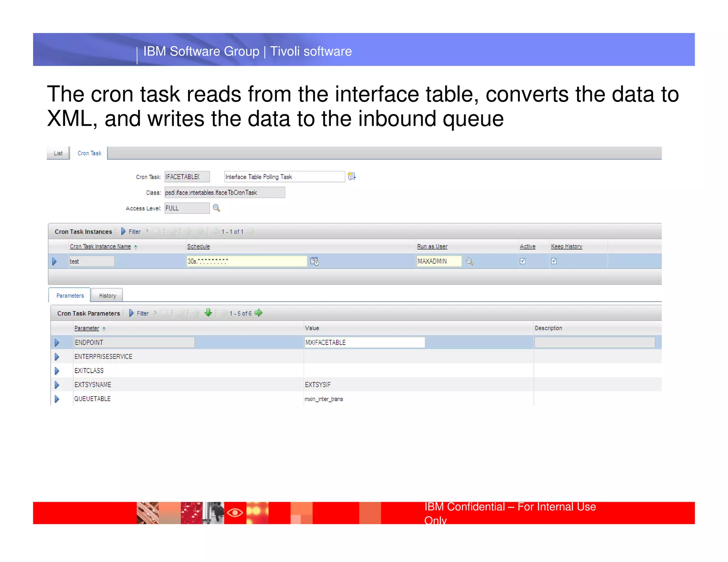The width and height of the screenshot is (728, 562).
Task: Click the ENDPOINT parameter field
Action: tap(134, 342)
